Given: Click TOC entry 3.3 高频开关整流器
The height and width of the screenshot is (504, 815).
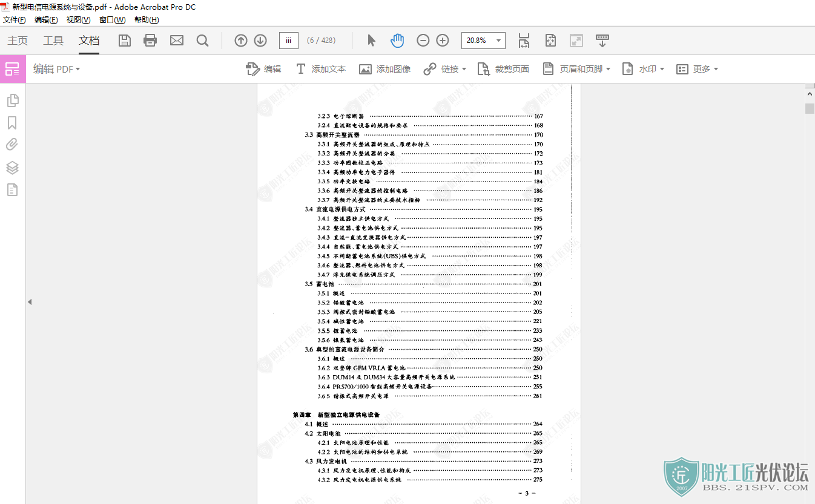Looking at the screenshot, I should coord(332,135).
